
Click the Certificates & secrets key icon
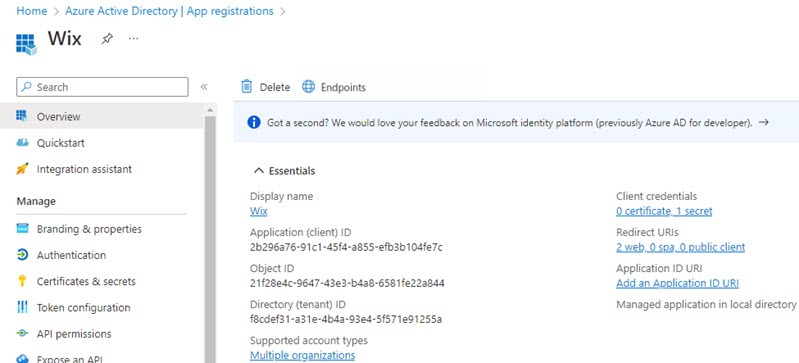[22, 281]
